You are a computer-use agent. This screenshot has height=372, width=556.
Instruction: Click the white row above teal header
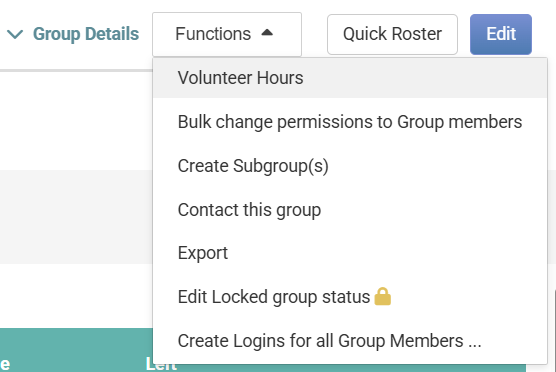76,296
